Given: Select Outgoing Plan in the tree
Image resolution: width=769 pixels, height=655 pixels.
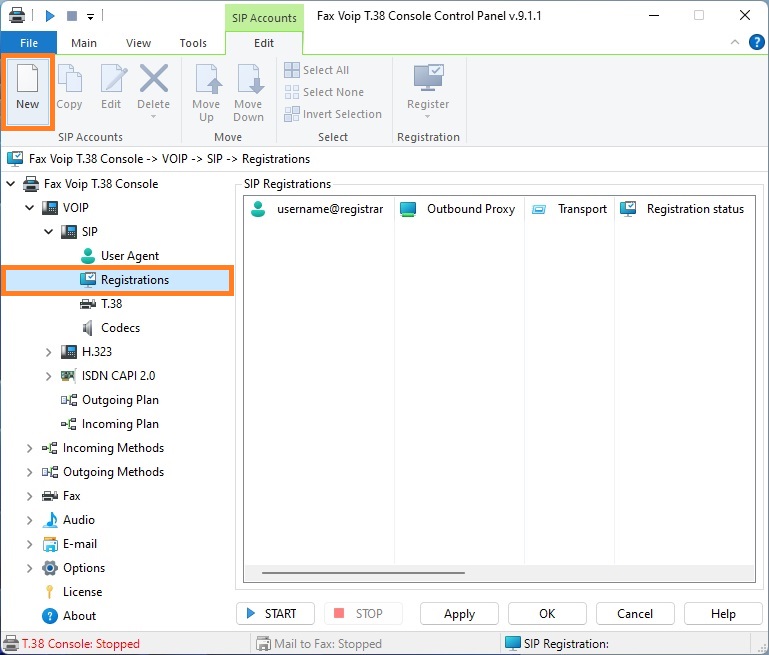Looking at the screenshot, I should (120, 400).
